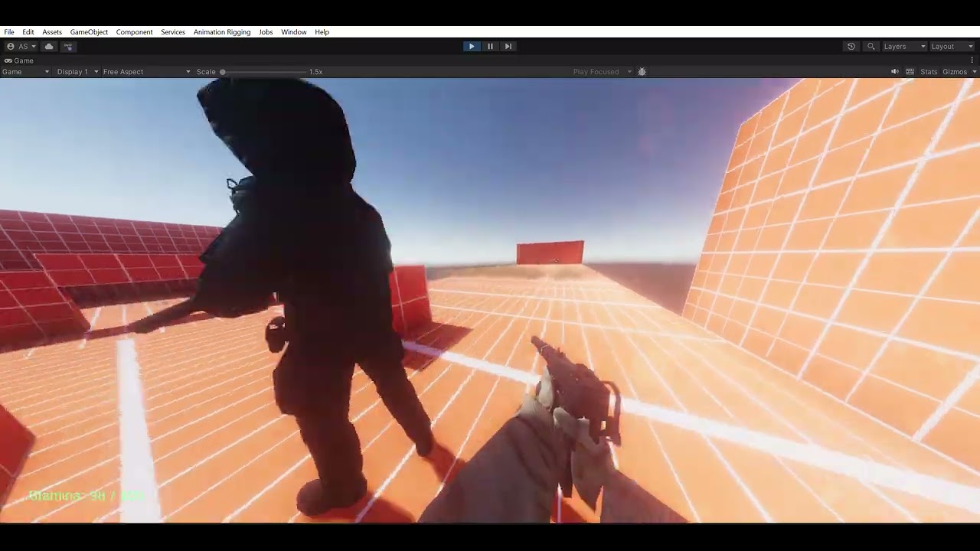
Task: Open the Gizmos dropdown arrow
Action: pyautogui.click(x=974, y=72)
